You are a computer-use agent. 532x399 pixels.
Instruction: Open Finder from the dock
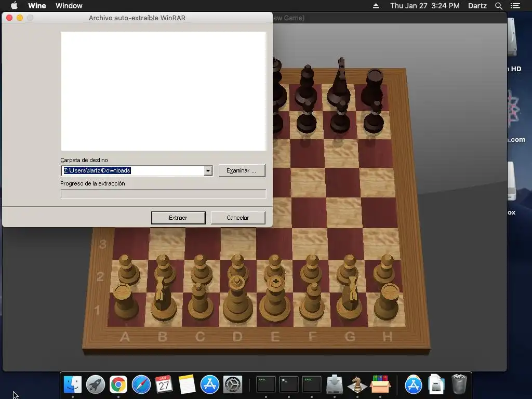pyautogui.click(x=73, y=384)
